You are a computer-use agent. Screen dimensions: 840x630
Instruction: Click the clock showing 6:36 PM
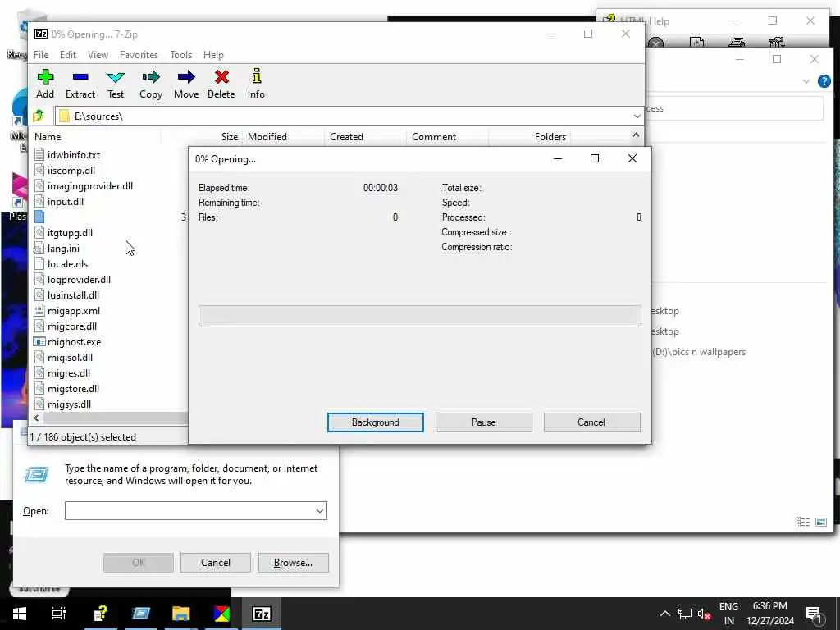click(x=769, y=606)
